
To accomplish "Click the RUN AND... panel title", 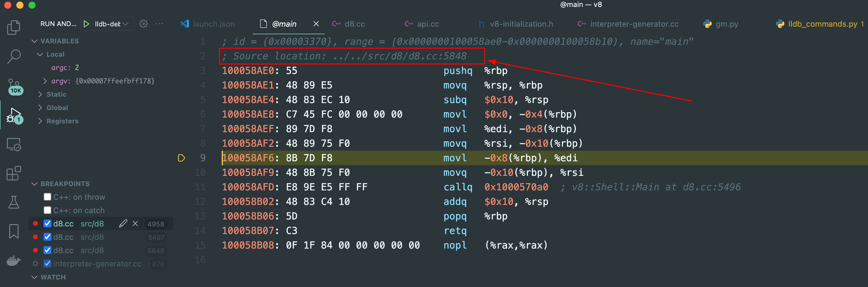I will [x=58, y=24].
